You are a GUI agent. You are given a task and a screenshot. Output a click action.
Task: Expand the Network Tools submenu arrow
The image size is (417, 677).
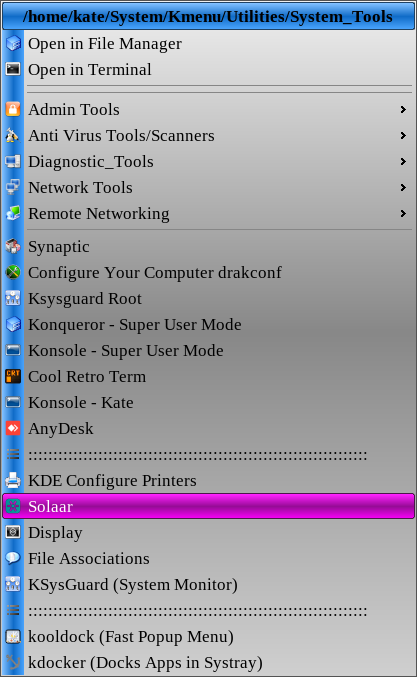point(403,187)
